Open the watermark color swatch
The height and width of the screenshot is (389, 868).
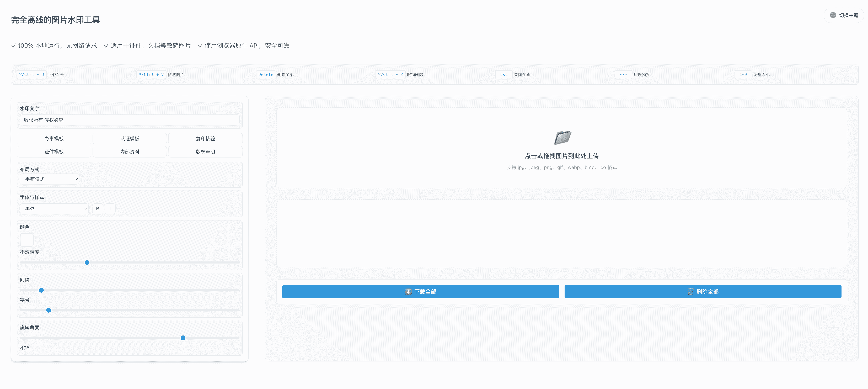tap(27, 240)
